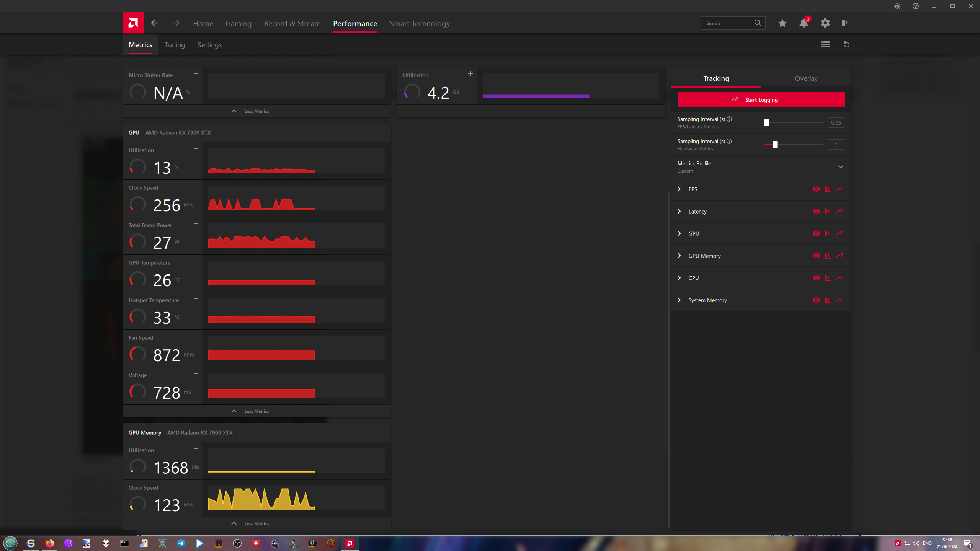Expand the CPU tracking section
The height and width of the screenshot is (551, 980).
point(679,278)
